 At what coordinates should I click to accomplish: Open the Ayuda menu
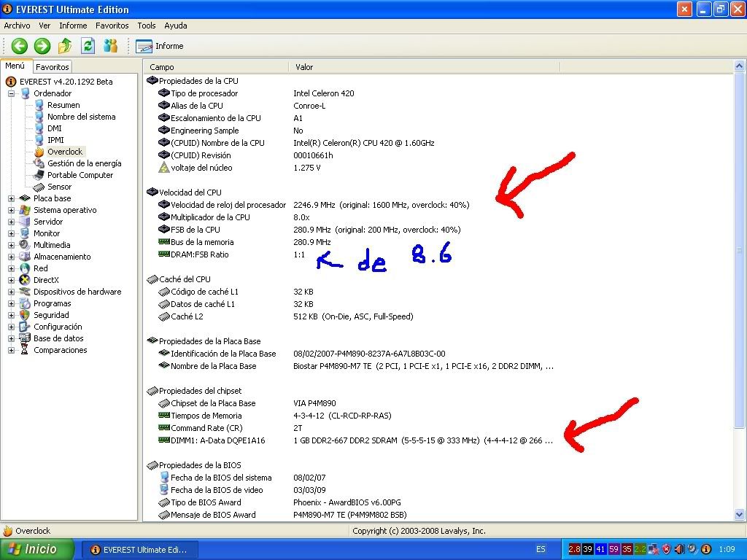click(x=175, y=26)
